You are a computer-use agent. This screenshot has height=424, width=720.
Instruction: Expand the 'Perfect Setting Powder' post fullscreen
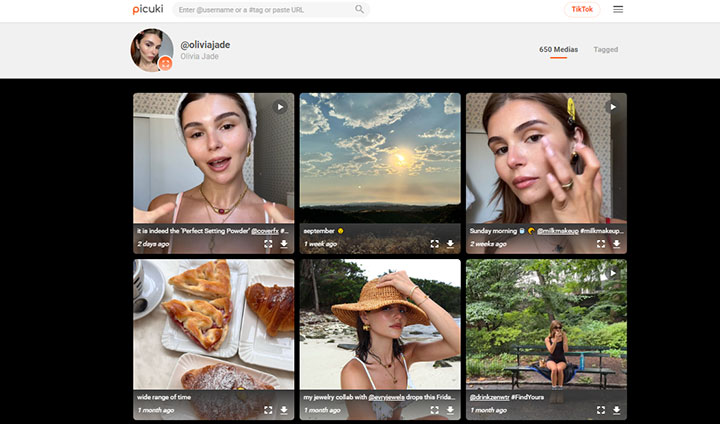[x=268, y=244]
